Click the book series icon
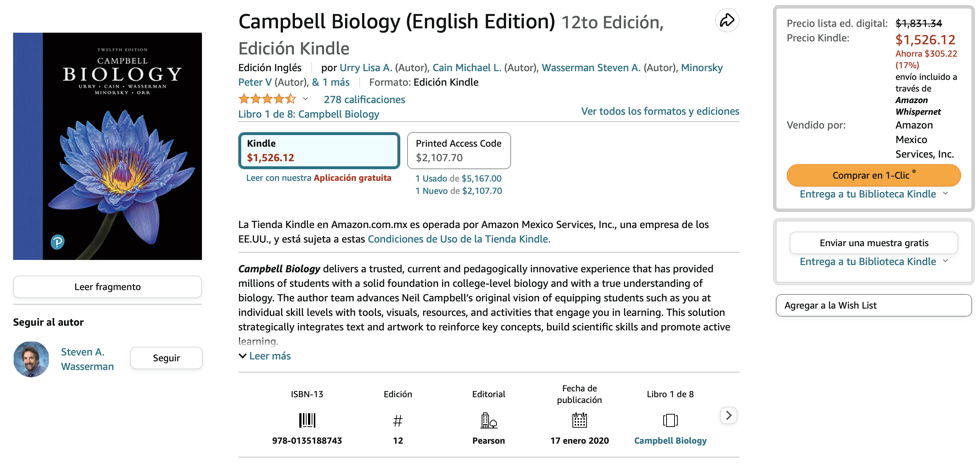Image resolution: width=980 pixels, height=464 pixels. pyautogui.click(x=670, y=420)
